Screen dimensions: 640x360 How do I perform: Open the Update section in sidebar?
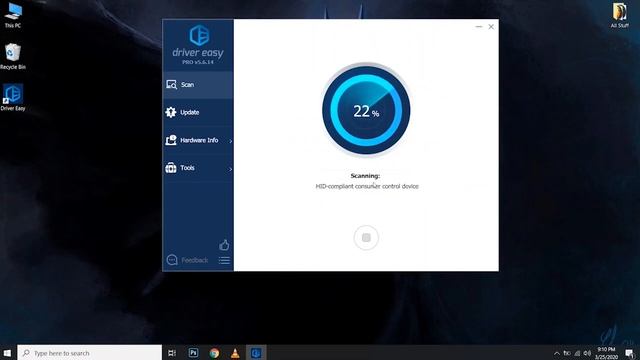[x=198, y=112]
